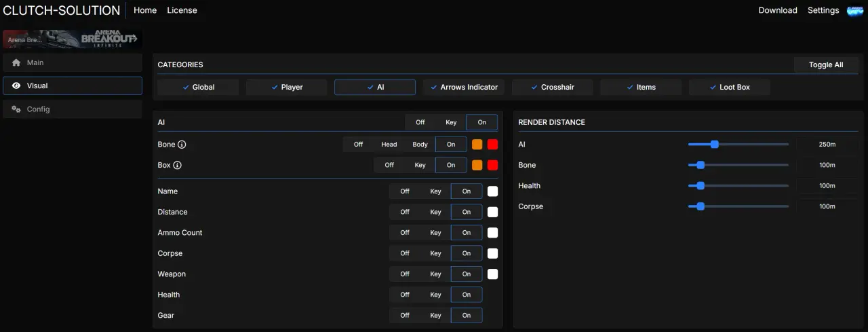Click the Config gears icon in sidebar
This screenshot has width=868, height=332.
pyautogui.click(x=16, y=109)
